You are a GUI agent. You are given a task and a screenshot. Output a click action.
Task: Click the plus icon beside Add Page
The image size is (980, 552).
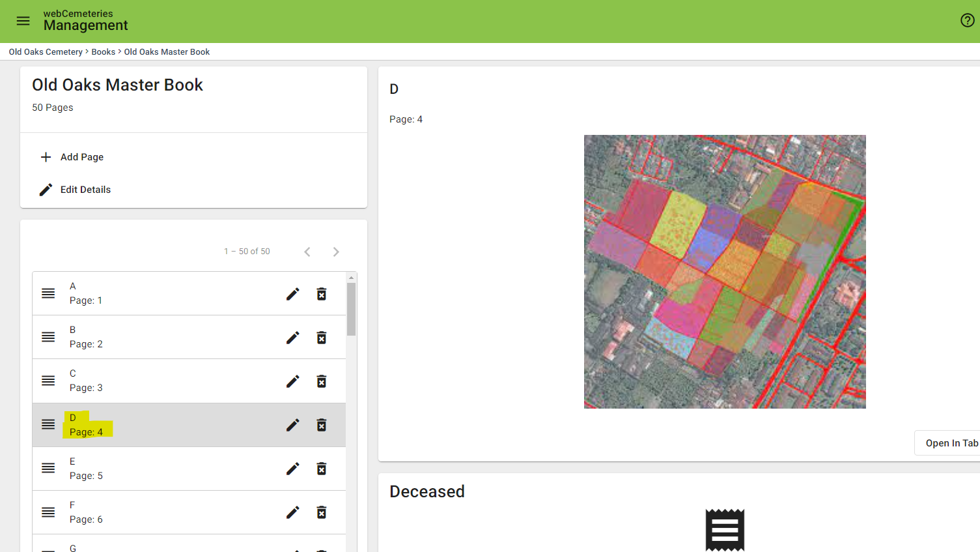point(46,157)
